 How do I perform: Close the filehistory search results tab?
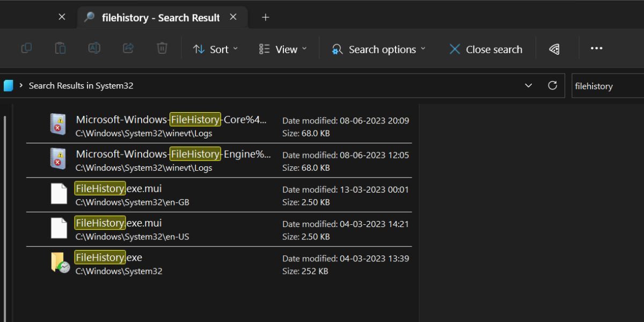(x=233, y=17)
